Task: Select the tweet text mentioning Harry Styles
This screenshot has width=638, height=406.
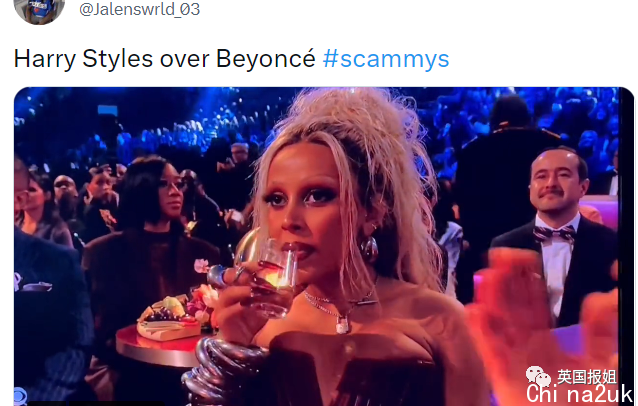Action: pyautogui.click(x=232, y=59)
